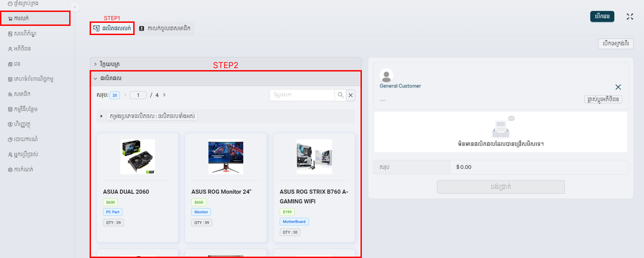The height and width of the screenshot is (258, 644).
Task: Click the បើកវេន button
Action: [x=602, y=16]
